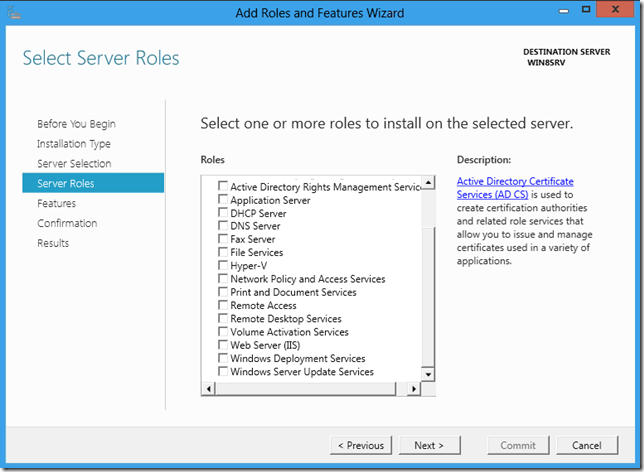
Task: Click the Previous button
Action: [x=361, y=445]
